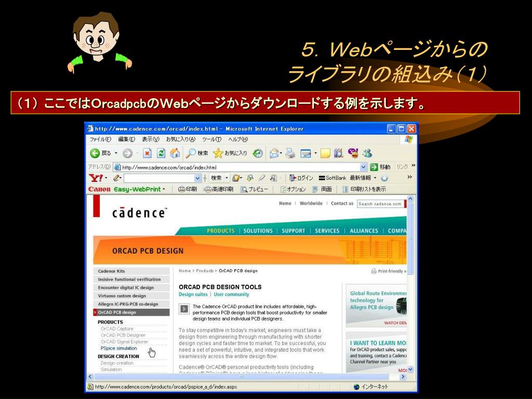
Task: Click the PRODUCTS navigation tab
Action: click(x=220, y=231)
